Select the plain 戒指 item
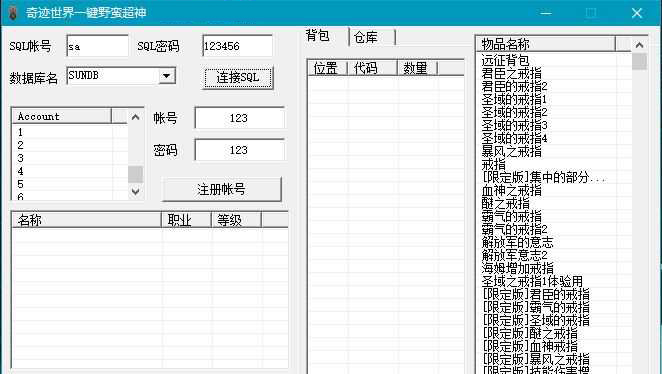The image size is (662, 374). coord(493,164)
